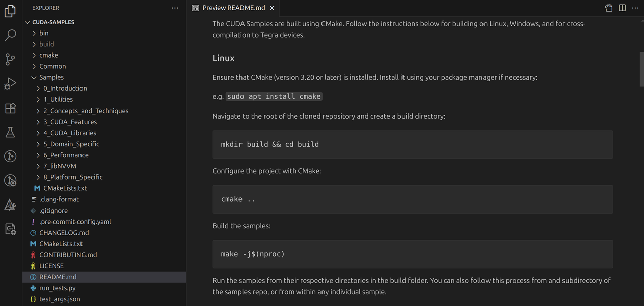
Task: Expand the Common folder
Action: [x=52, y=66]
